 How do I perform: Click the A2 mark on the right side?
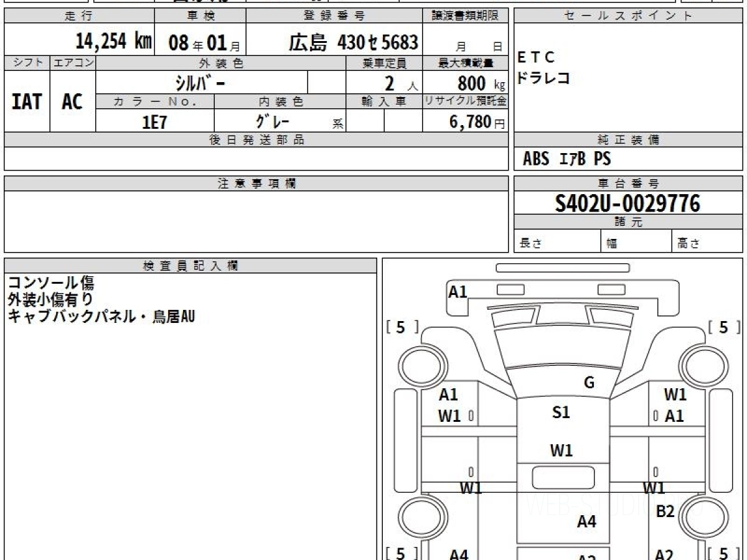(x=664, y=554)
